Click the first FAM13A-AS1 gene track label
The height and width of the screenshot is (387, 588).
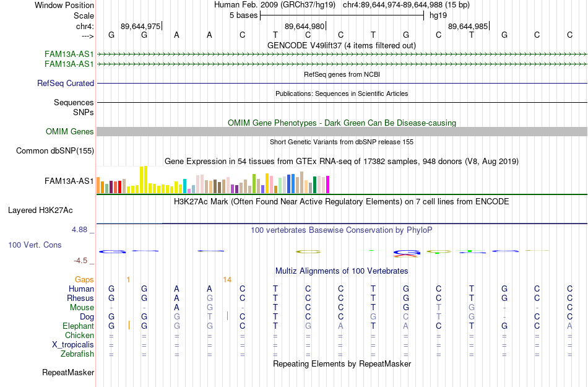click(69, 54)
